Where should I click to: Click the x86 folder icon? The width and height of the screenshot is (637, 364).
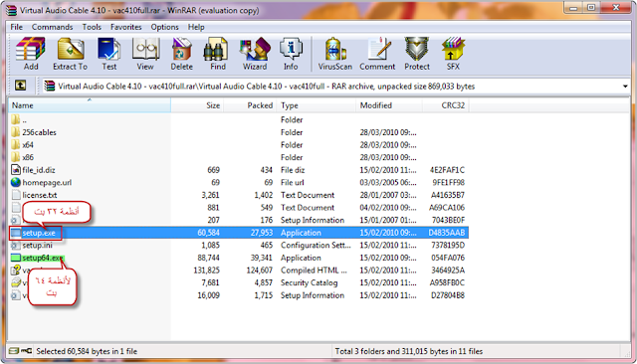16,157
